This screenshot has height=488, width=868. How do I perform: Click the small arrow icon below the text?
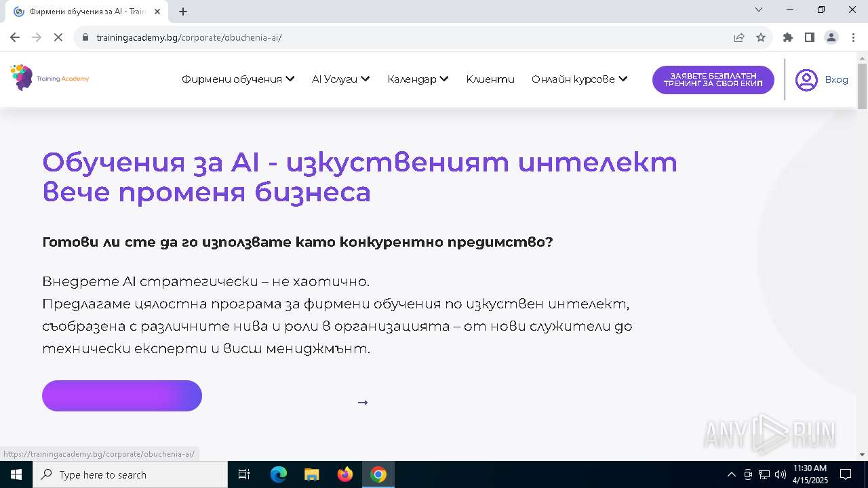[363, 403]
